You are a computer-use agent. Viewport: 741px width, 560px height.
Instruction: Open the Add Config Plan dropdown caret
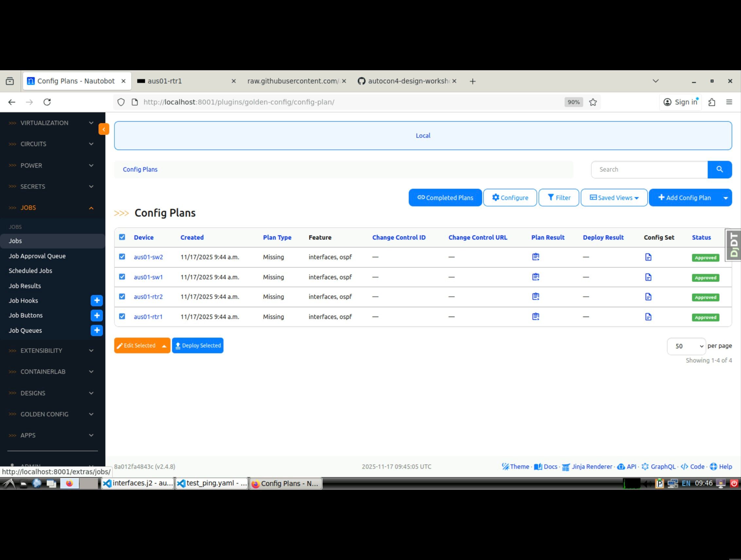tap(725, 198)
